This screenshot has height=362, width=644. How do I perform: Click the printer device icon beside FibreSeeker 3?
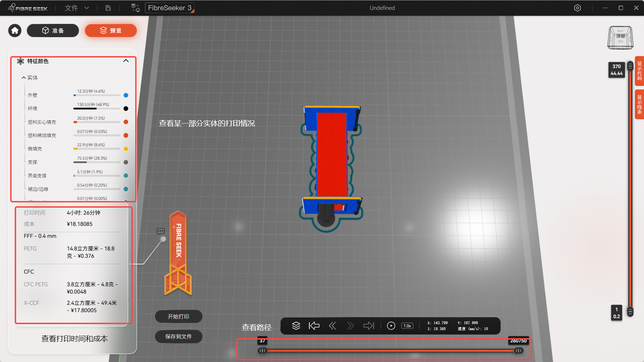[x=136, y=8]
